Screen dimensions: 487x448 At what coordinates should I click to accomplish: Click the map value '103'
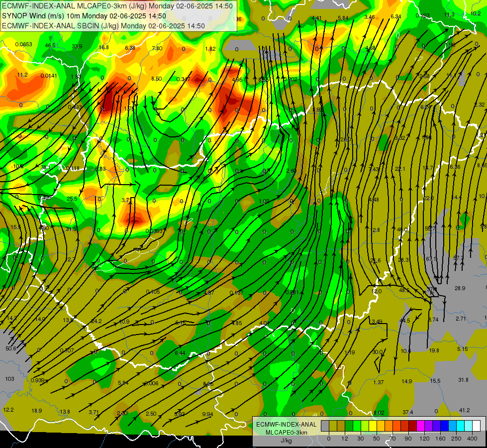click(9, 379)
